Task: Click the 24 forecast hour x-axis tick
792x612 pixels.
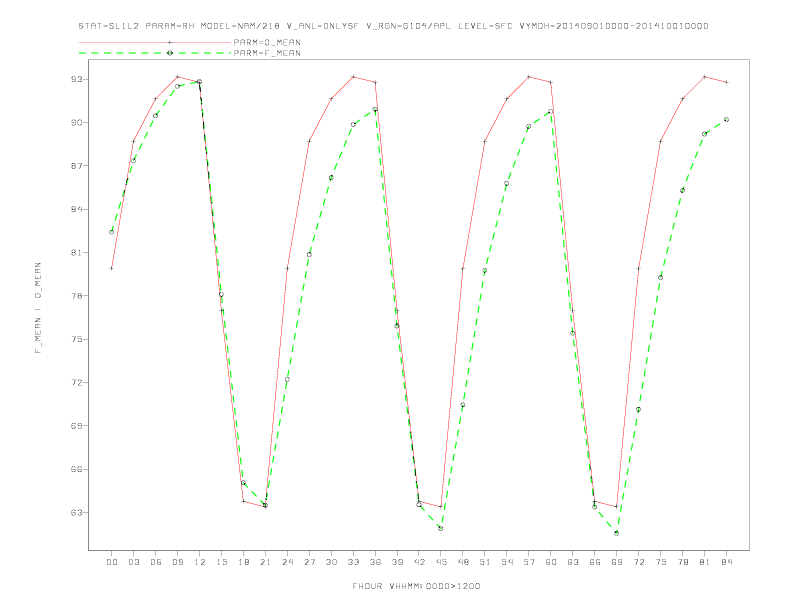Action: (287, 562)
